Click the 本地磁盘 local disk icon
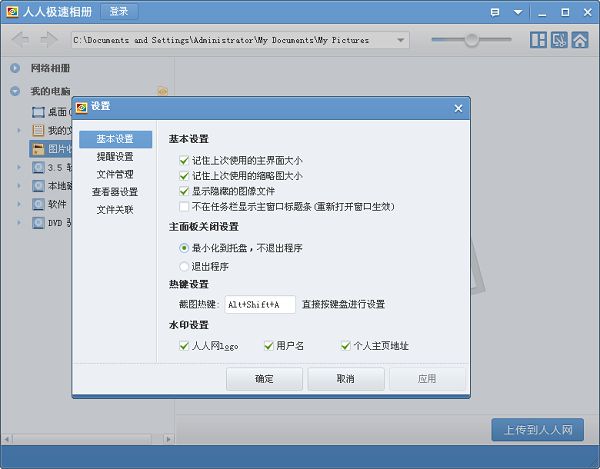This screenshot has width=600, height=469. (x=38, y=186)
